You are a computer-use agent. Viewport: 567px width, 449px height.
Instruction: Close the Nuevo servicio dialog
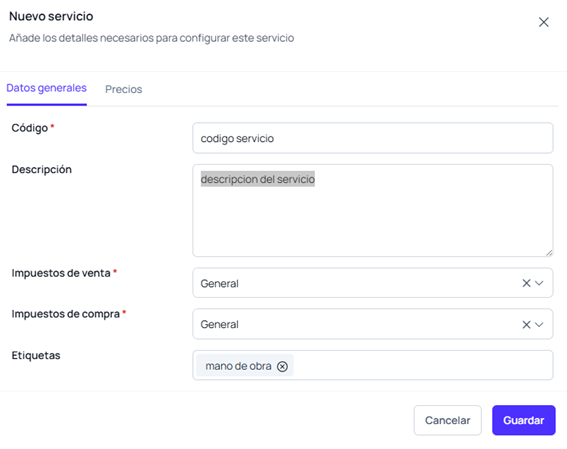(x=543, y=22)
